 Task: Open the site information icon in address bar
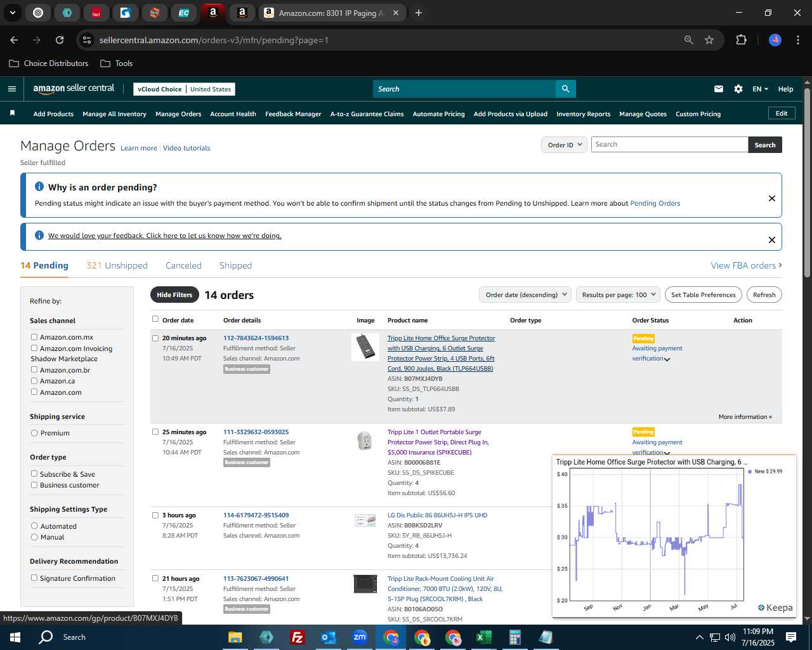click(x=88, y=40)
